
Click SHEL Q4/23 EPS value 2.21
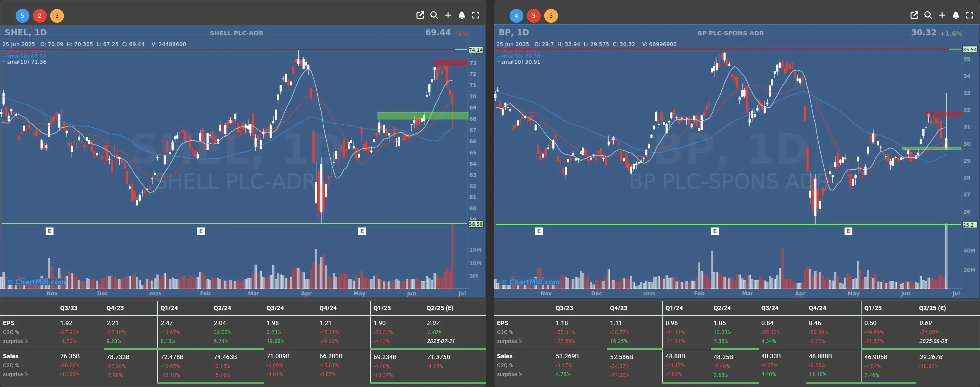[112, 323]
